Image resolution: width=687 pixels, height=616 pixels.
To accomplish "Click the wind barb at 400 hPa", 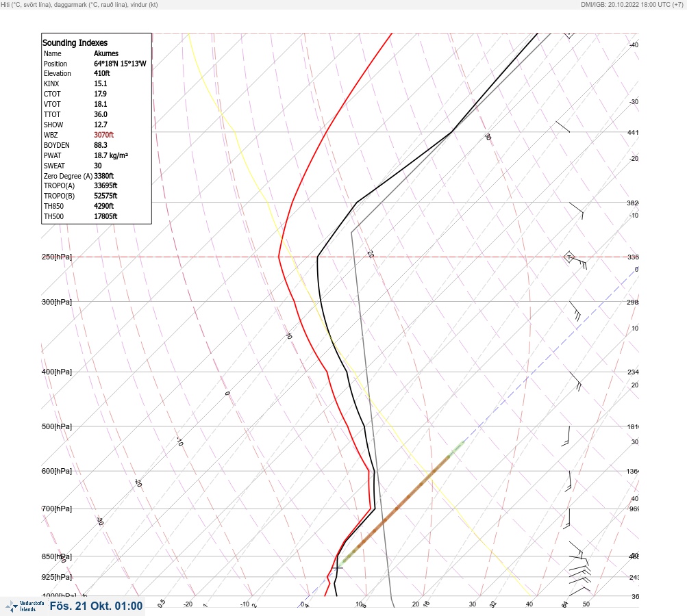I will click(x=575, y=381).
